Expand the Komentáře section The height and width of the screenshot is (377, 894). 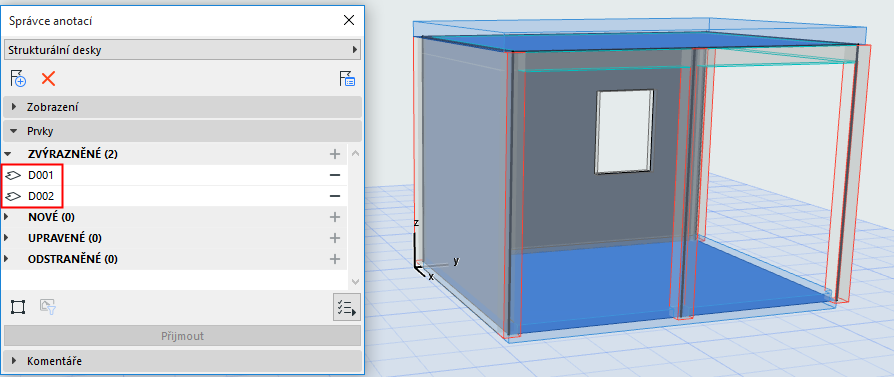click(x=182, y=361)
